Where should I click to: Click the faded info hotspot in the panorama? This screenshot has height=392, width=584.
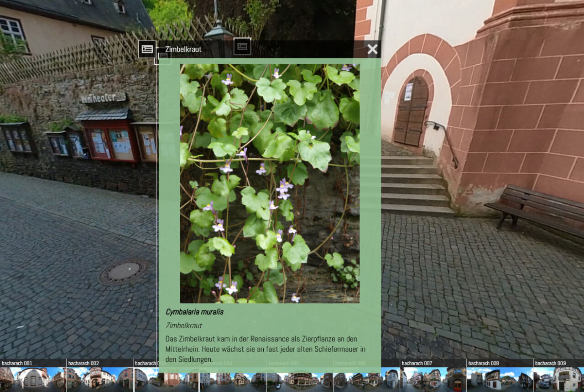(x=242, y=46)
